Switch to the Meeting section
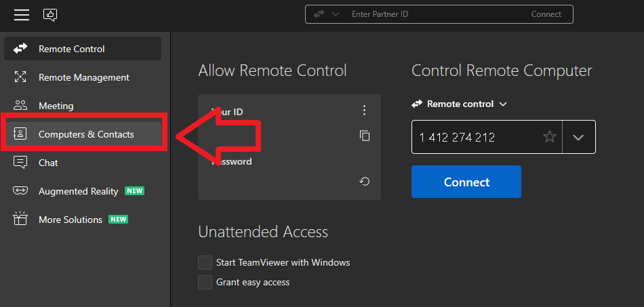This screenshot has height=307, width=644. click(56, 106)
